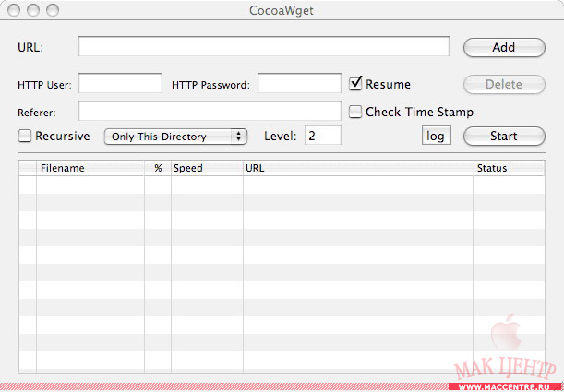Click the Delete button

(504, 85)
